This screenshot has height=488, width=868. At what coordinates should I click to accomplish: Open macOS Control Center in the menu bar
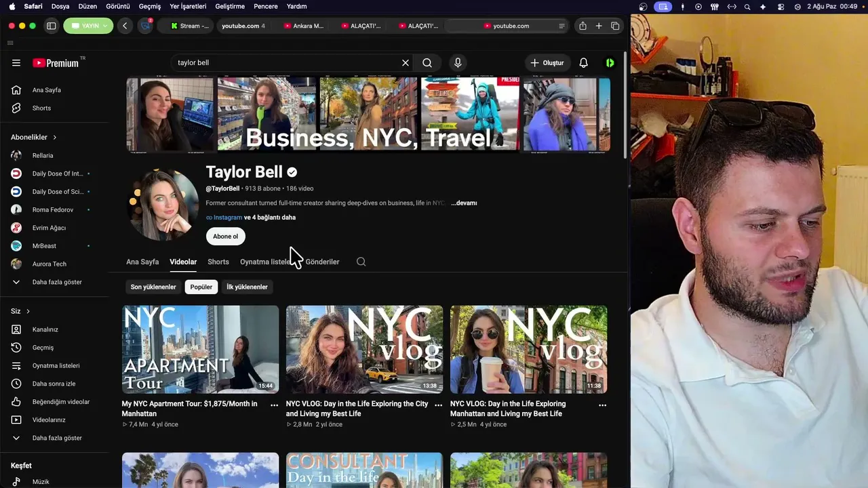pyautogui.click(x=781, y=6)
